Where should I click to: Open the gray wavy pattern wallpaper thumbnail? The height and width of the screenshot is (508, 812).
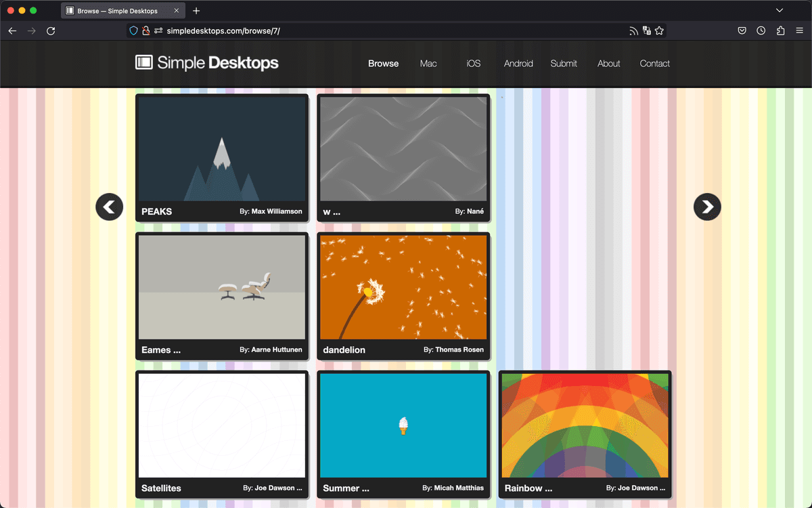click(x=403, y=149)
